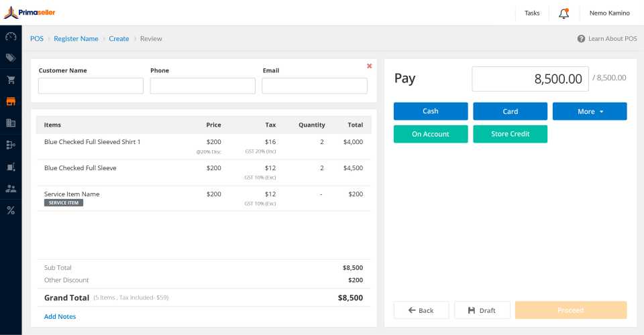Open the shopping cart orders icon
644x335 pixels.
click(x=11, y=80)
